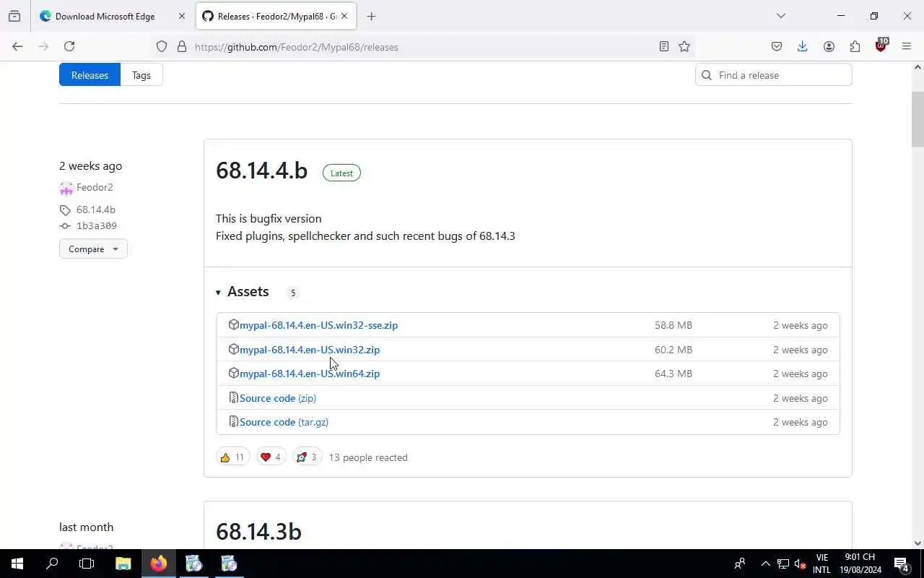Open the account profile icon
924x578 pixels.
pos(829,46)
